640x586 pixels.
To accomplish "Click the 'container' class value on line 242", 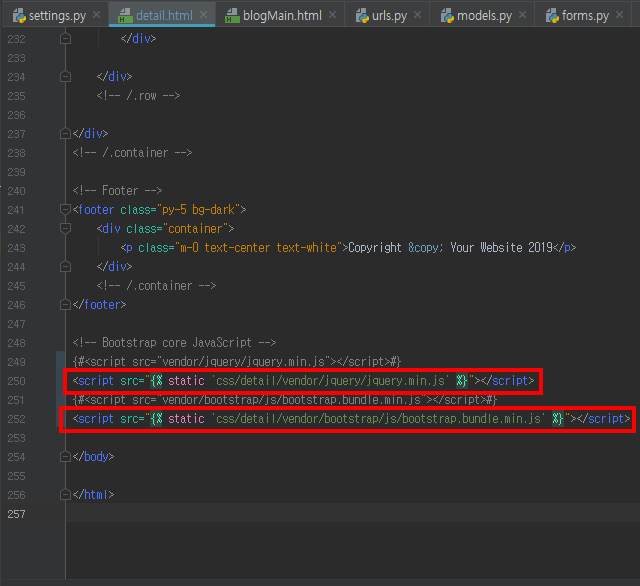I will pyautogui.click(x=196, y=229).
